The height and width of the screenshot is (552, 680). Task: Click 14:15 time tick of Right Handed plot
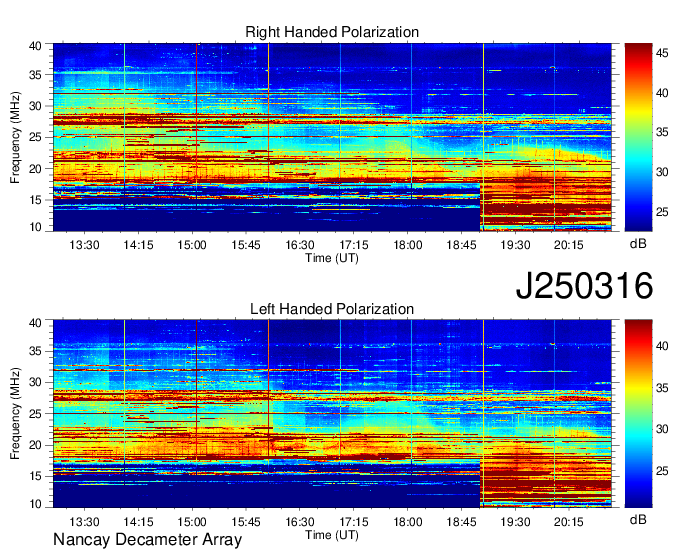(x=138, y=245)
